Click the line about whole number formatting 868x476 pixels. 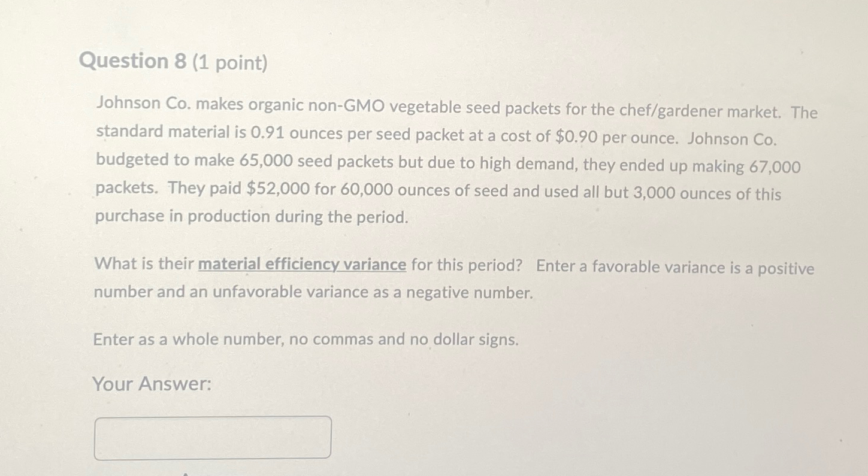306,339
